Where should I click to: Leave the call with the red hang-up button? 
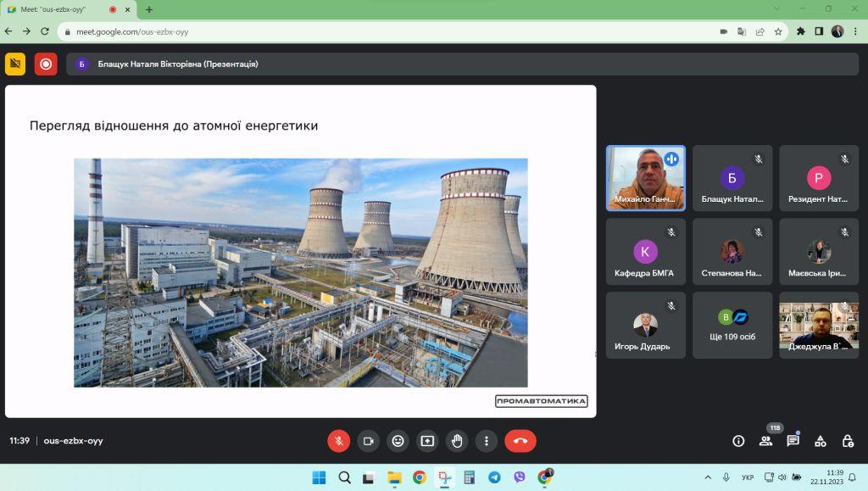(x=520, y=441)
